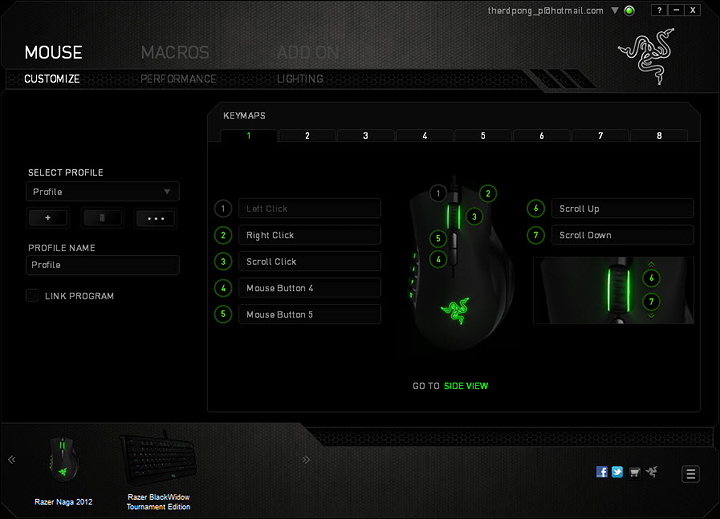
Task: Click the account email address text
Action: tap(546, 11)
